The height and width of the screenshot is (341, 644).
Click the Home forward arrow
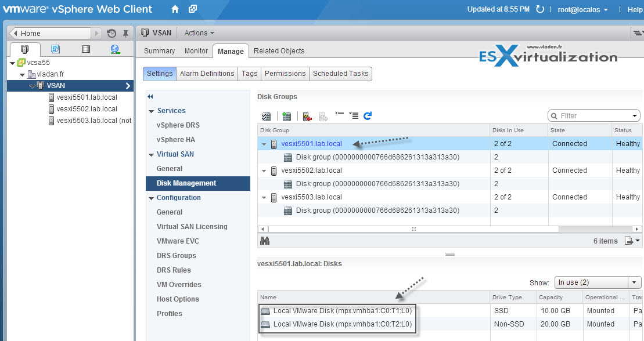[96, 33]
